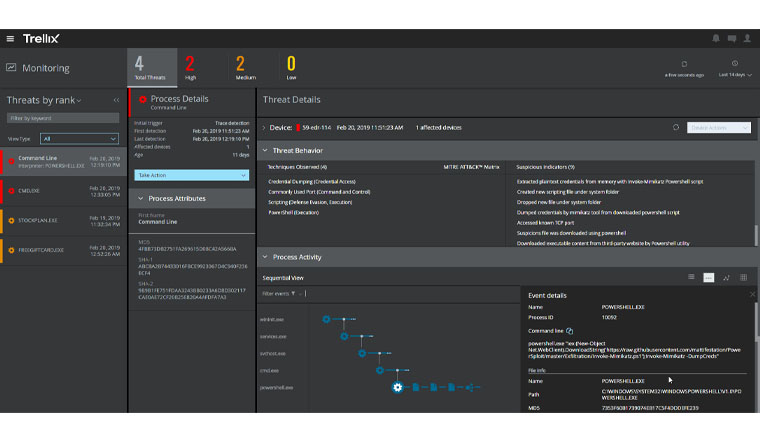Switch Process Activity to table grid view icon
The width and height of the screenshot is (760, 442).
[744, 278]
